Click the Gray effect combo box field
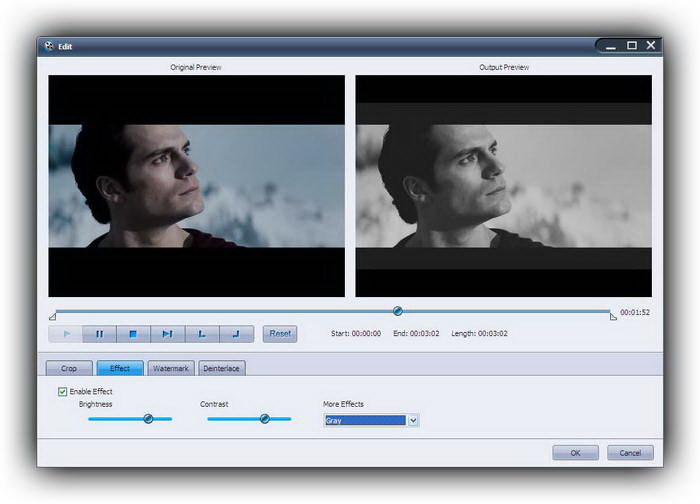700x504 pixels. click(365, 421)
